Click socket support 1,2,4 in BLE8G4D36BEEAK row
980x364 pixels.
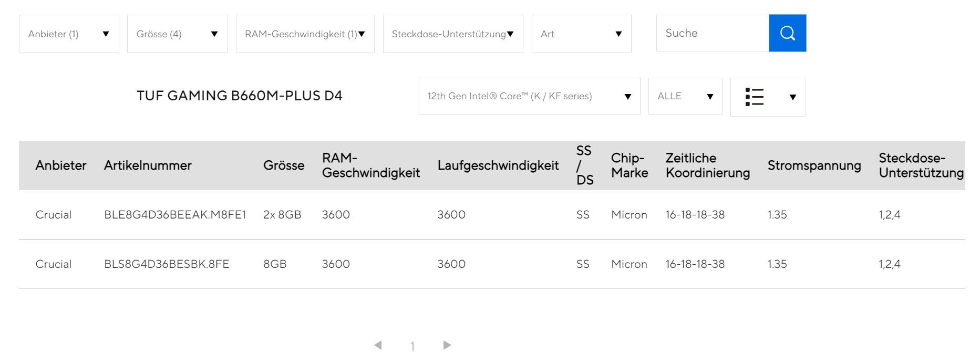point(890,215)
